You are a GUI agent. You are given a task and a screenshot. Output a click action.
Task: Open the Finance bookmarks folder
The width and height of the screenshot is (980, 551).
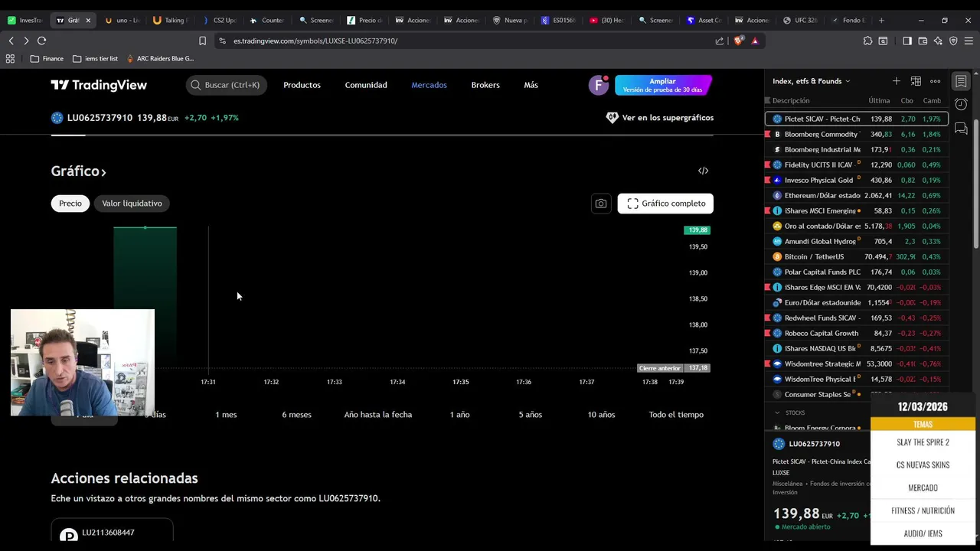pyautogui.click(x=47, y=58)
